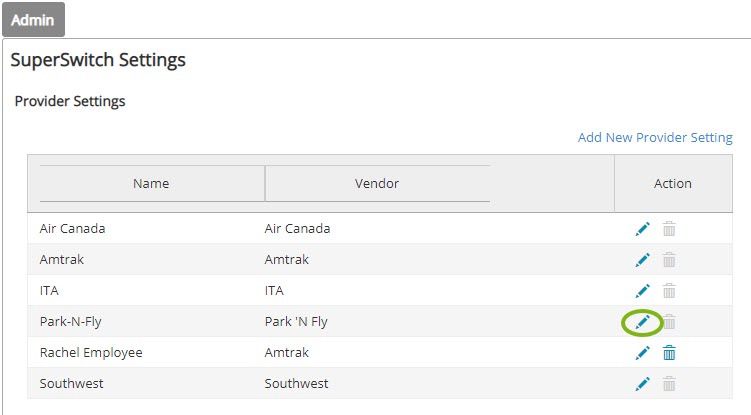Delete the Rachel Employee provider setting
The image size is (751, 415).
click(x=669, y=353)
